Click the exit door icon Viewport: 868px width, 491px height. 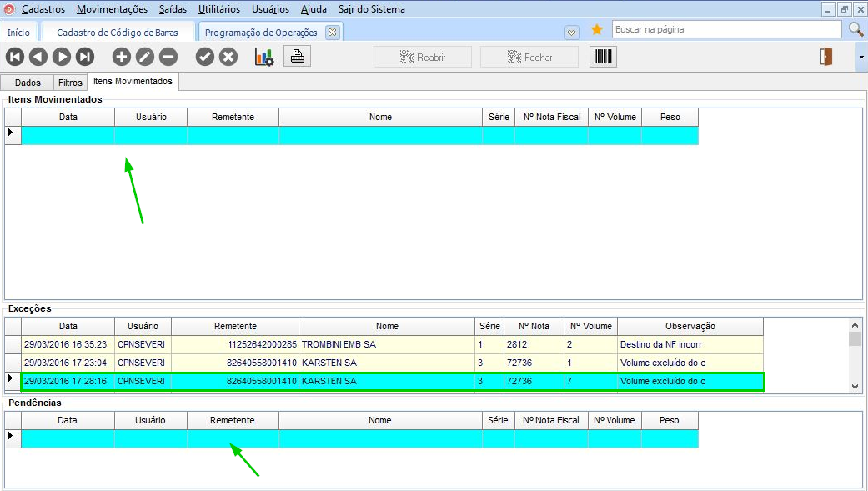826,57
